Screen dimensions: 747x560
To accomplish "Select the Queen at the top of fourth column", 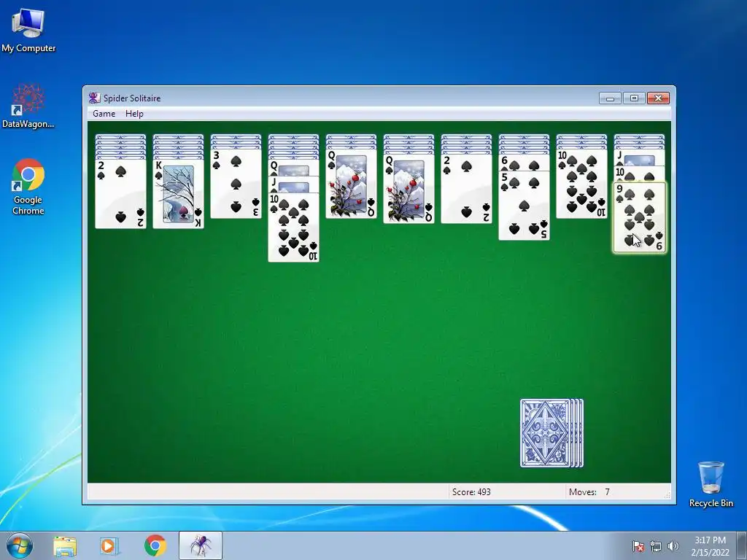I will coord(293,168).
